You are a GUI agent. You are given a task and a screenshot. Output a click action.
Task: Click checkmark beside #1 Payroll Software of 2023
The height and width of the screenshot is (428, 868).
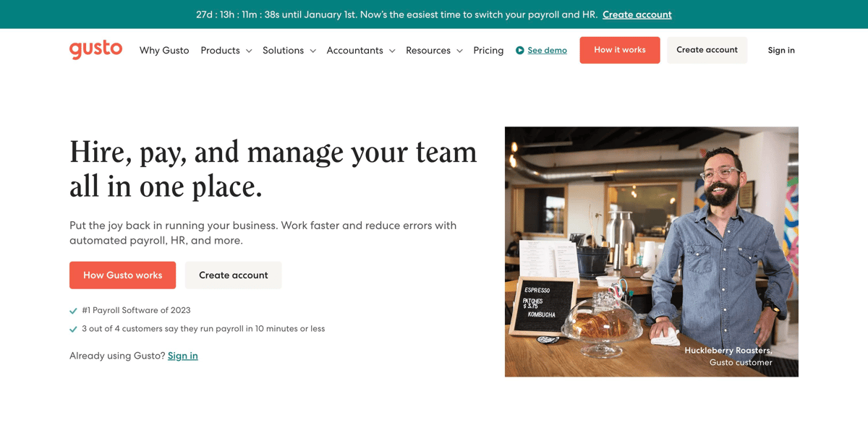(73, 311)
